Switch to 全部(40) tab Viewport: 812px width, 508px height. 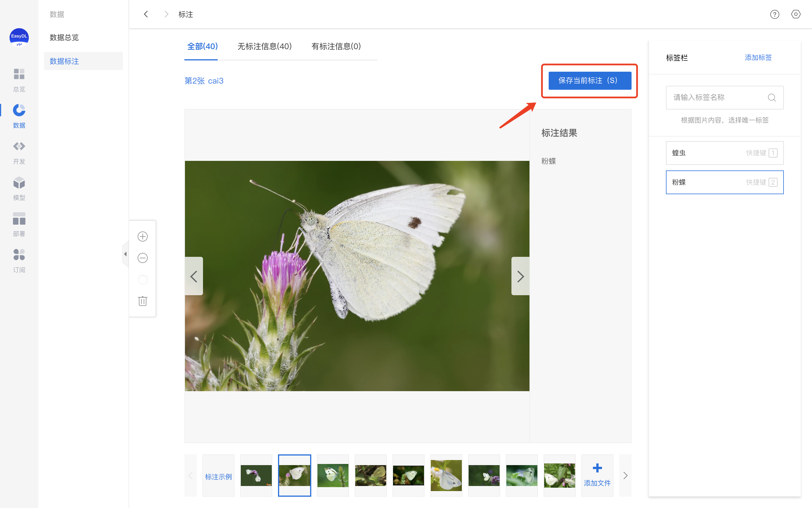coord(202,46)
